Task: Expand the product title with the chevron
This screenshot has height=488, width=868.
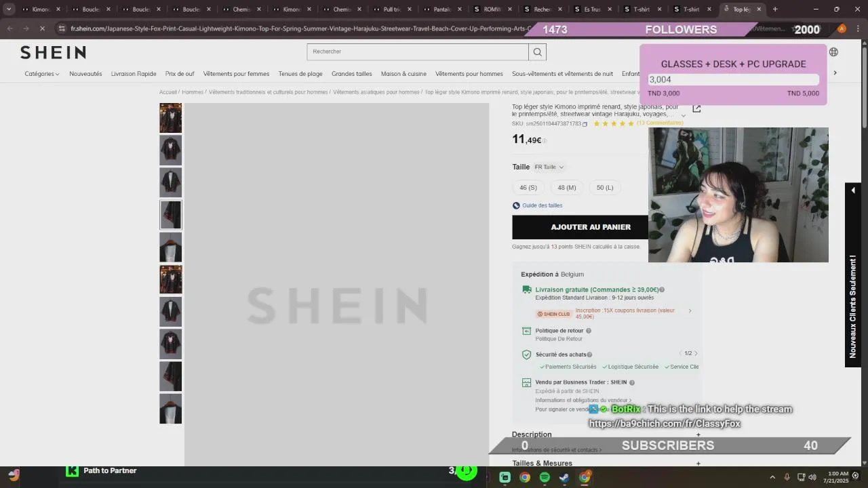Action: [683, 115]
